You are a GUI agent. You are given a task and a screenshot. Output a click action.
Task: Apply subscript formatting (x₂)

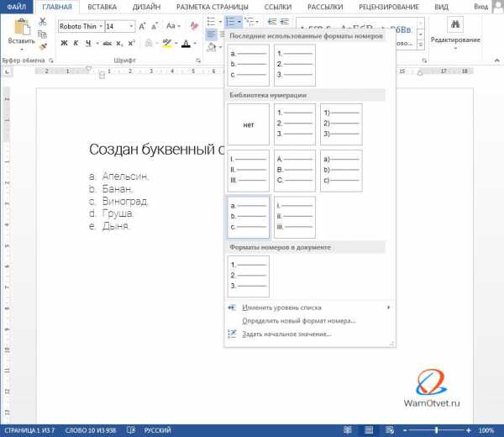pyautogui.click(x=119, y=43)
